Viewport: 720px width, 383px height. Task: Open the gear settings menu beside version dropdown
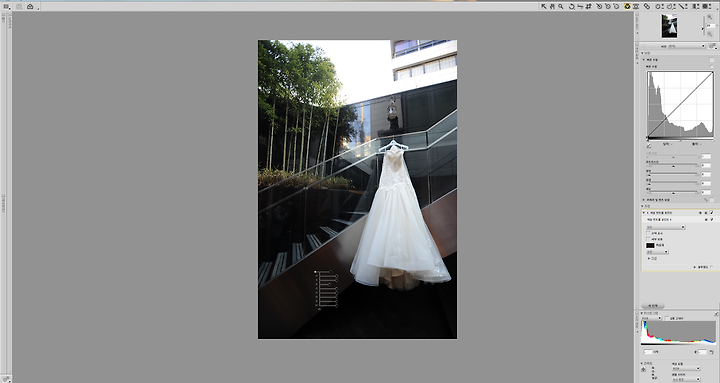(x=712, y=46)
